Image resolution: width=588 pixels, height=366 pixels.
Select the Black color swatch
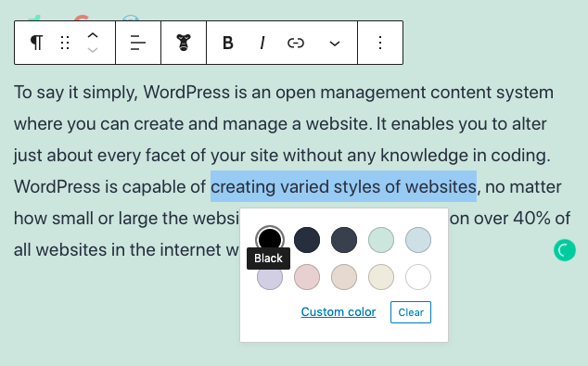[x=270, y=239]
